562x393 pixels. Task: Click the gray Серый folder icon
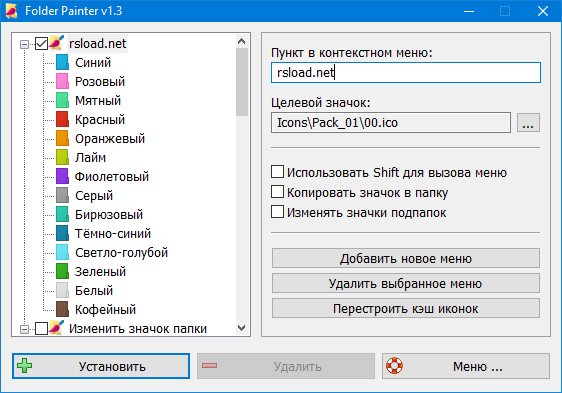62,195
